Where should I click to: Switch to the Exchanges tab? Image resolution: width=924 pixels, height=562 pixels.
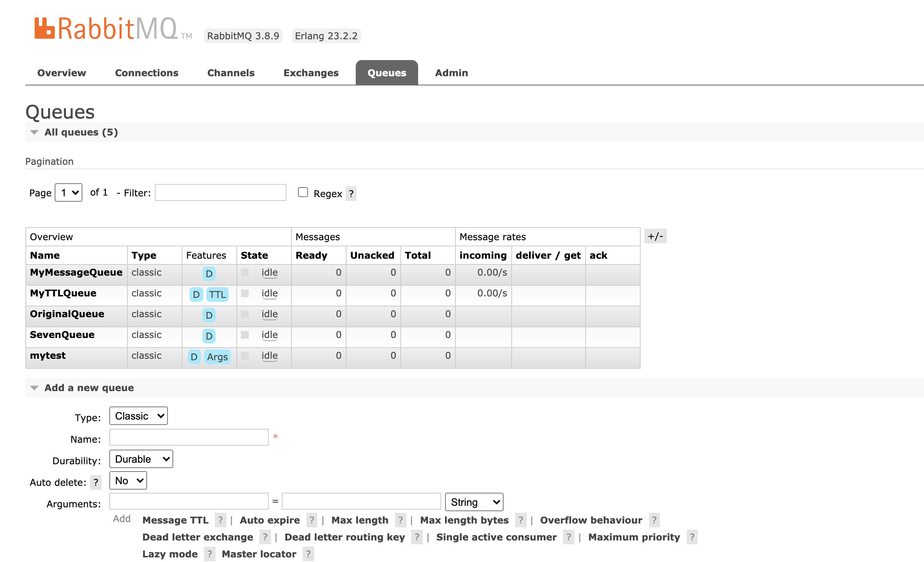click(x=311, y=73)
